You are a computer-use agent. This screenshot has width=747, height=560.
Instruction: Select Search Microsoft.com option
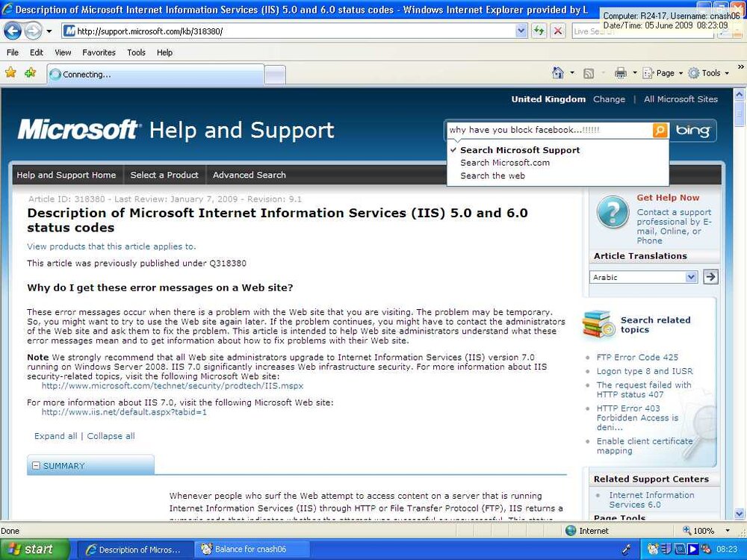pyautogui.click(x=505, y=163)
